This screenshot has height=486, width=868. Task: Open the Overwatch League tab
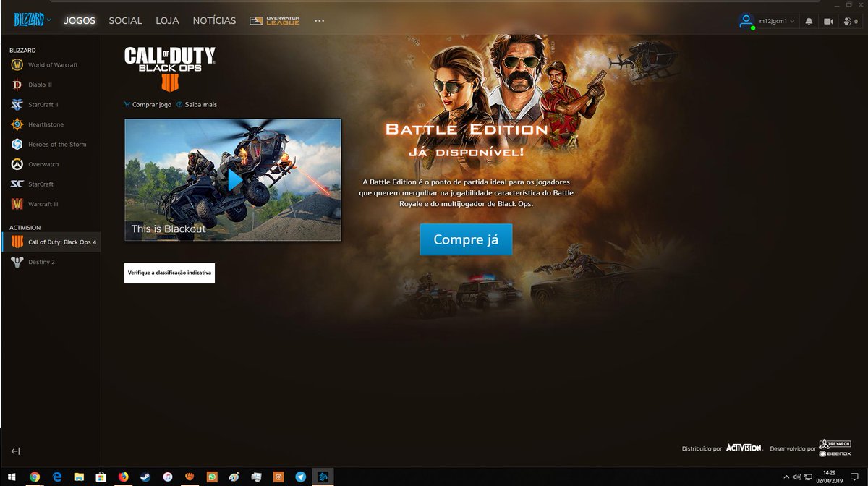(x=274, y=21)
